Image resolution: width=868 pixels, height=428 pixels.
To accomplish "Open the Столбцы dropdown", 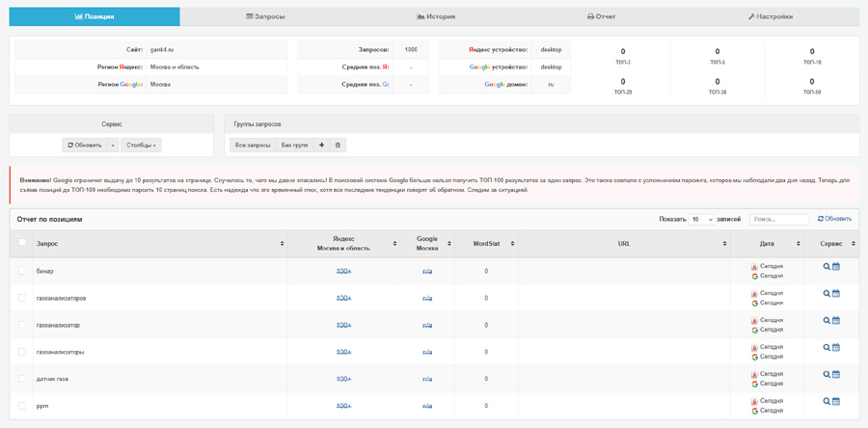I will (x=141, y=146).
